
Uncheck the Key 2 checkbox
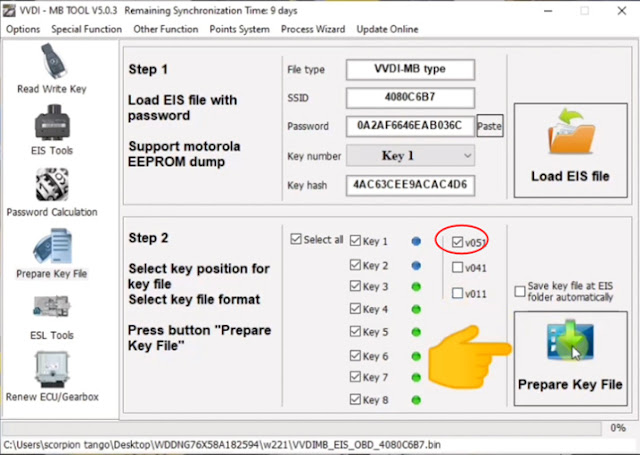pos(356,265)
